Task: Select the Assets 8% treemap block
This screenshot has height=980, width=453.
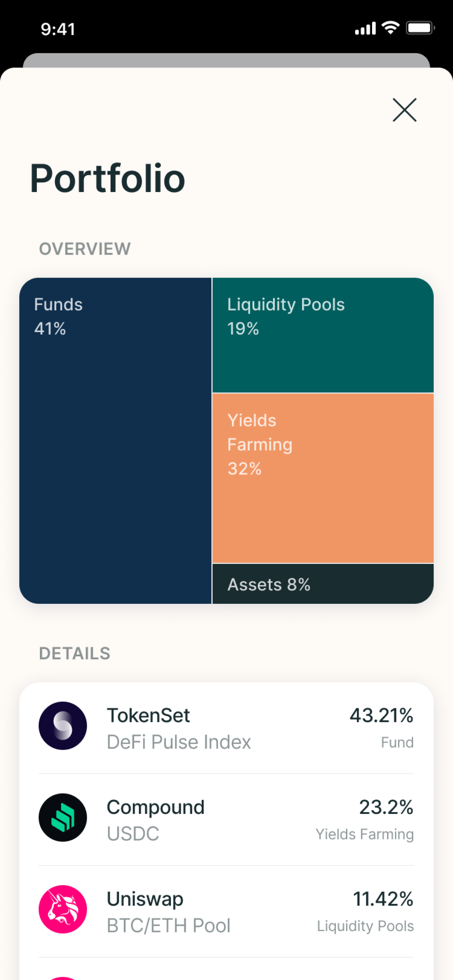Action: point(323,584)
